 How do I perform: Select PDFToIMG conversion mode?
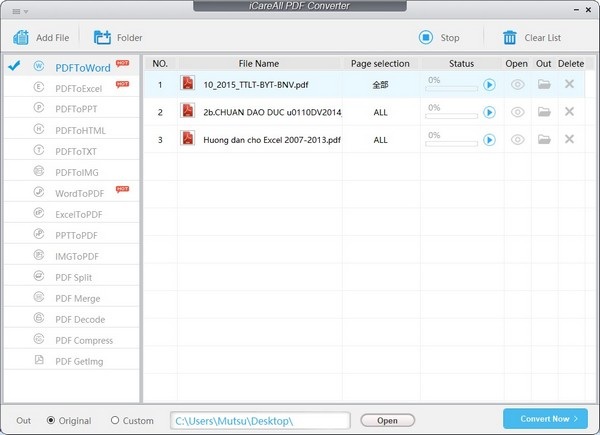[72, 172]
